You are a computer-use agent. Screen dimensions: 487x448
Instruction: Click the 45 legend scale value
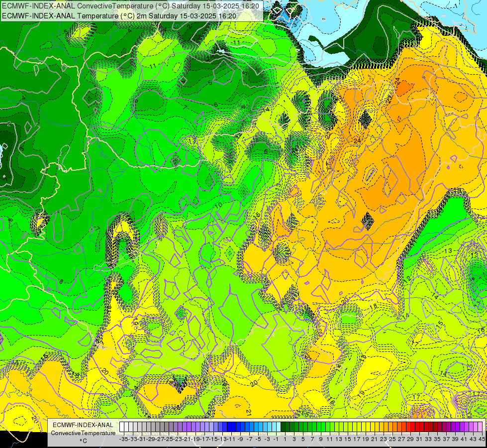tap(482, 439)
